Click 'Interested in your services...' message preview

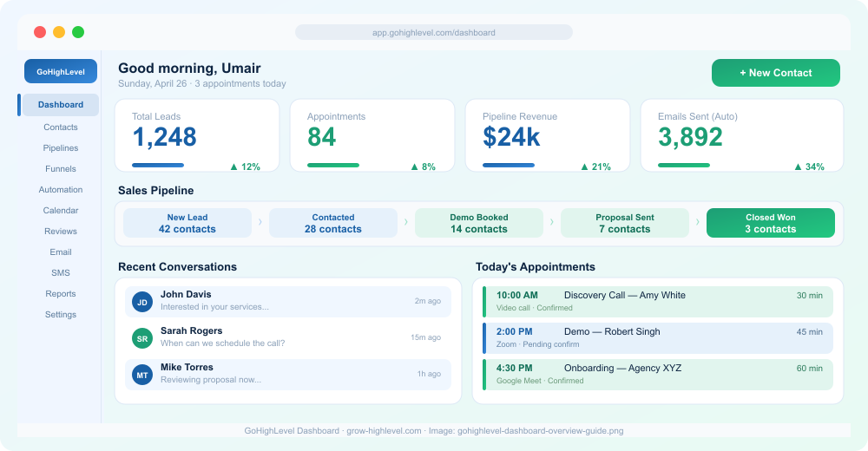(x=214, y=307)
